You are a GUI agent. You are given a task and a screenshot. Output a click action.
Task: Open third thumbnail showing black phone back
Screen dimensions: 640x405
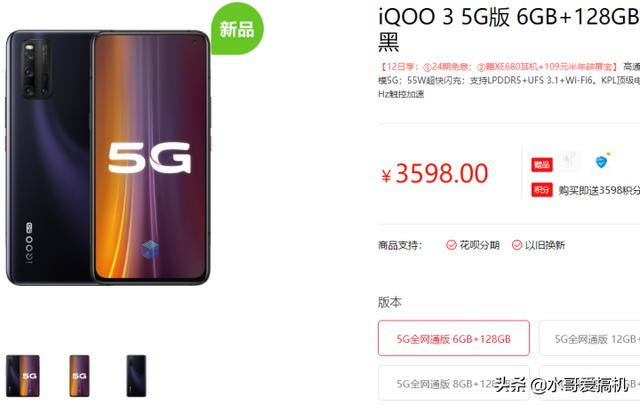click(x=136, y=376)
